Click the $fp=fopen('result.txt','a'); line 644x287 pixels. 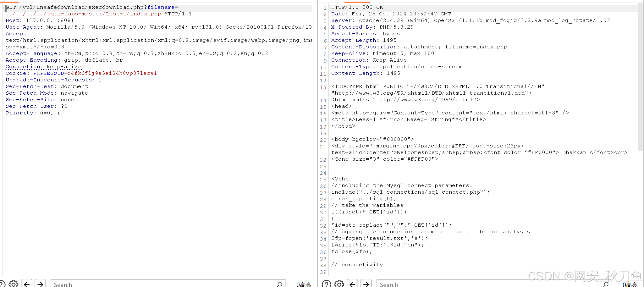379,238
